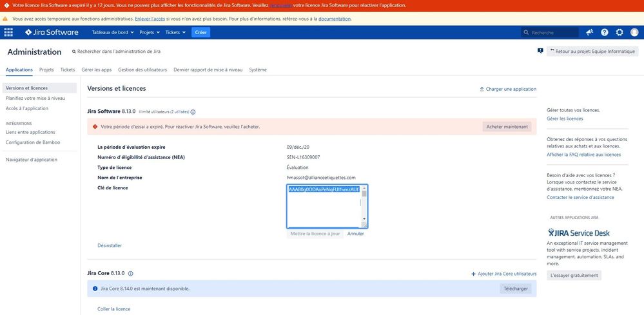
Task: Open Planifiez votre mise à niveau
Action: 35,99
